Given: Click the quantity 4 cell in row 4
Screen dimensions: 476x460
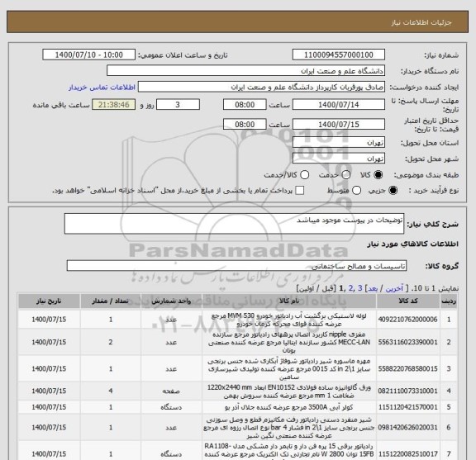Looking at the screenshot, I should tap(111, 391).
